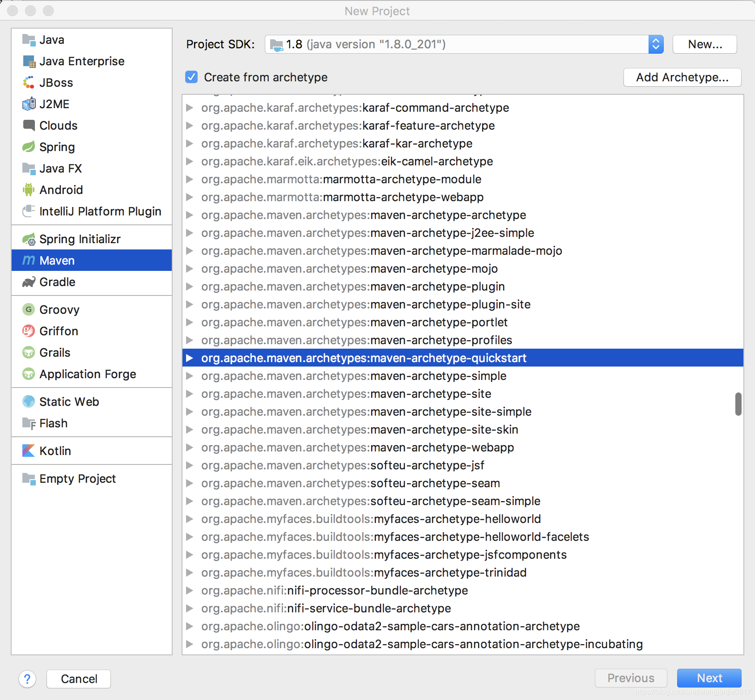Click the IntelliJ Platform Plugin icon

click(29, 211)
